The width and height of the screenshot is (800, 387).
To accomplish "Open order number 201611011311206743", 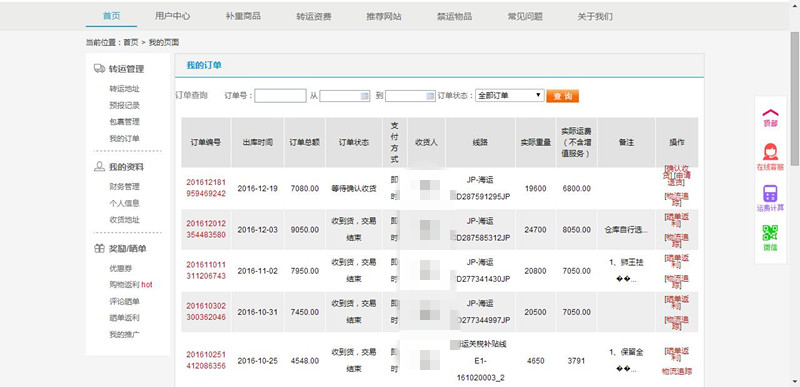I will point(206,271).
